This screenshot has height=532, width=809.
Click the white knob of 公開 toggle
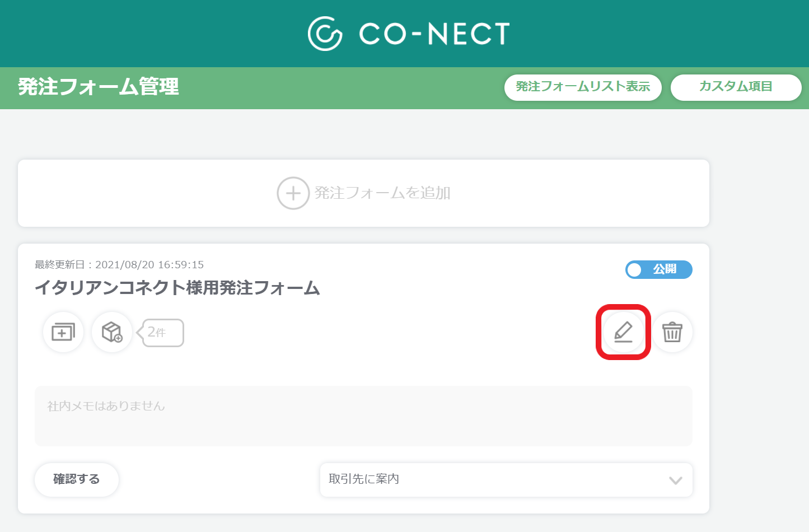pos(634,270)
